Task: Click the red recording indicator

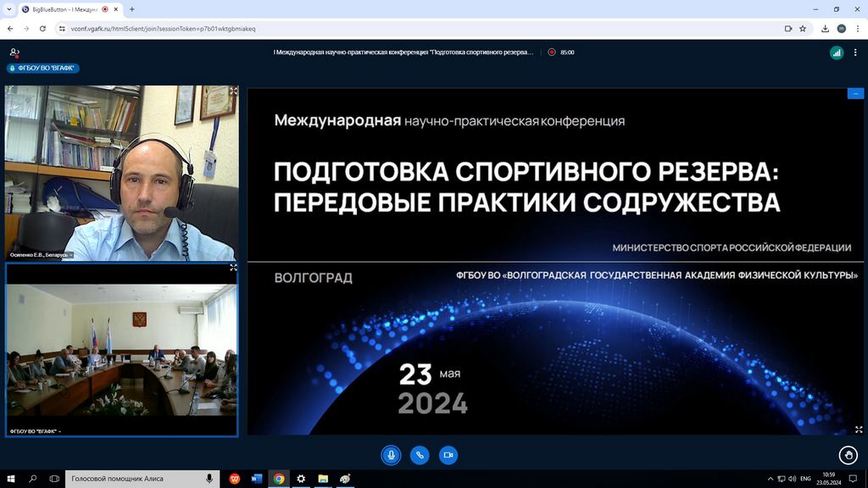Action: tap(552, 52)
